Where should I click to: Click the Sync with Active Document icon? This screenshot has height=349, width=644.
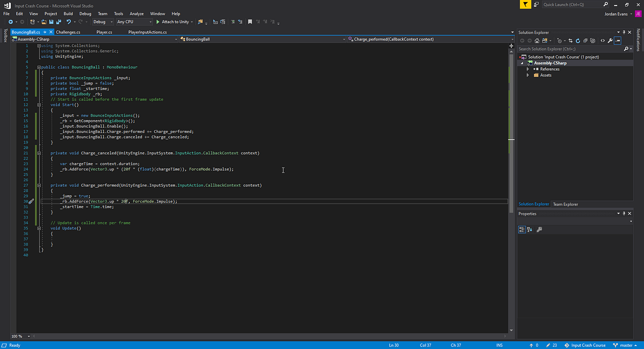pos(570,41)
